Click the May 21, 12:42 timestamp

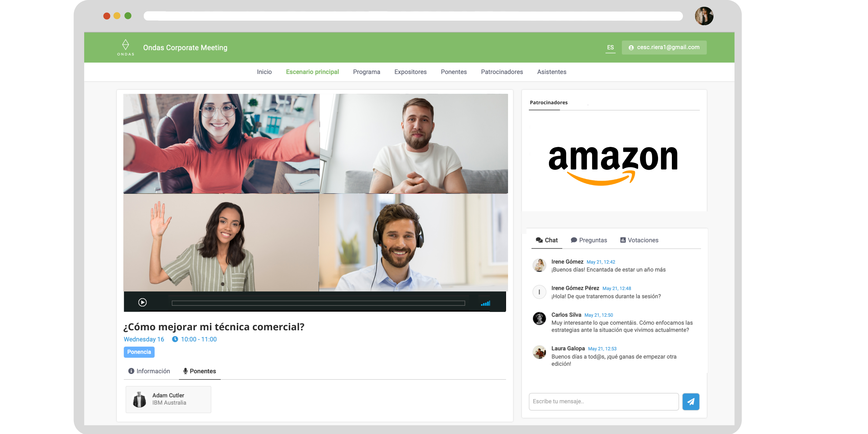point(600,262)
